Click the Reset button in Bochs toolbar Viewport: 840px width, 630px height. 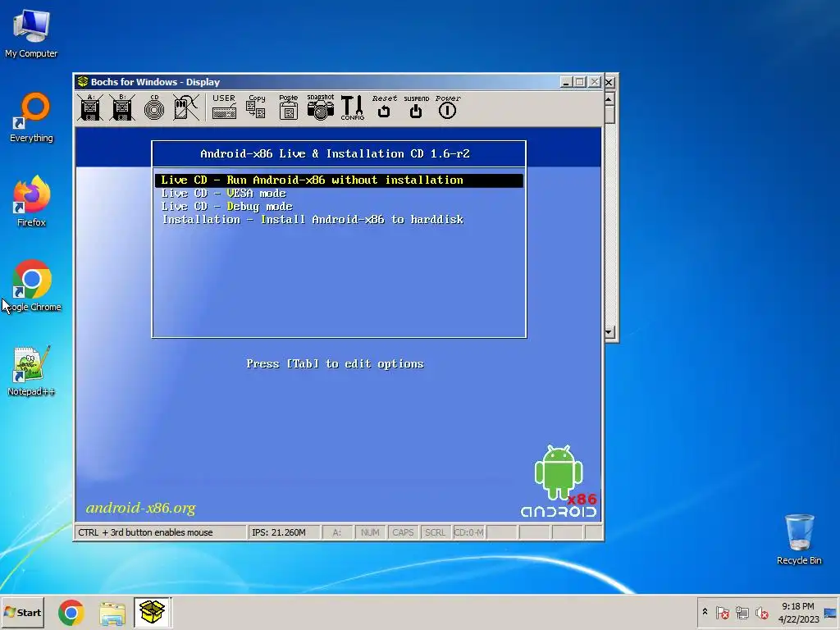tap(384, 107)
